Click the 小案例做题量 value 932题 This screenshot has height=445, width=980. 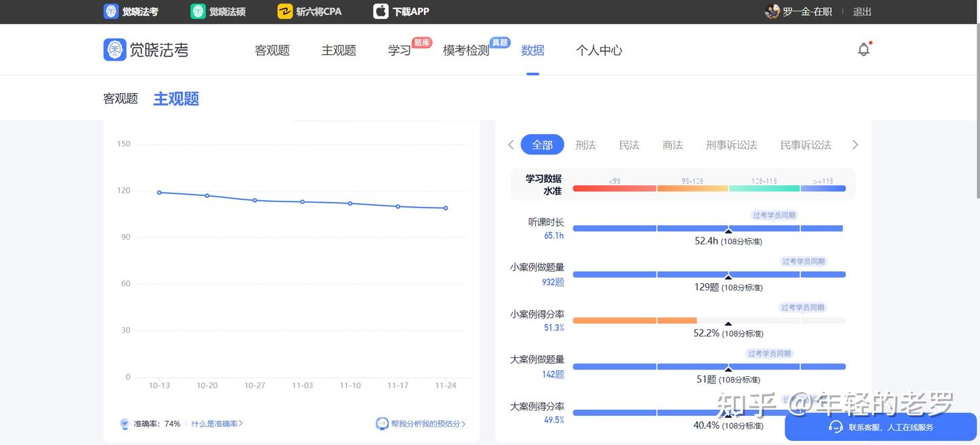click(x=553, y=282)
